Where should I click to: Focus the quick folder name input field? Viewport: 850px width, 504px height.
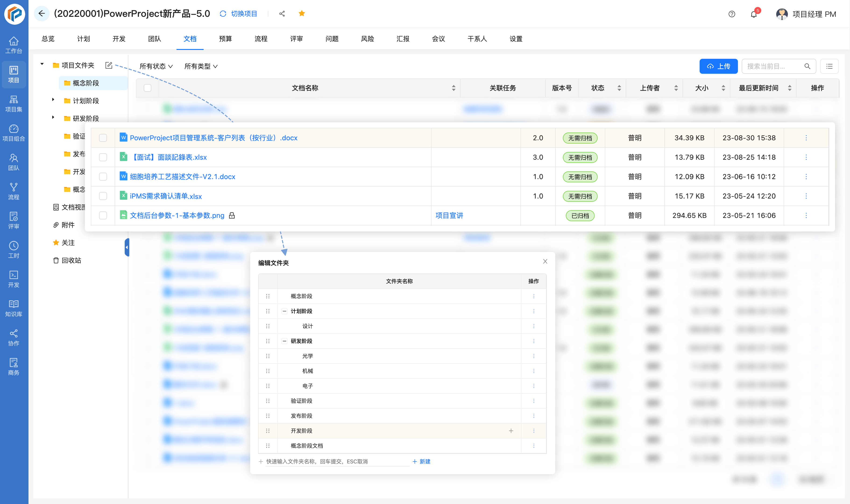[x=337, y=461]
